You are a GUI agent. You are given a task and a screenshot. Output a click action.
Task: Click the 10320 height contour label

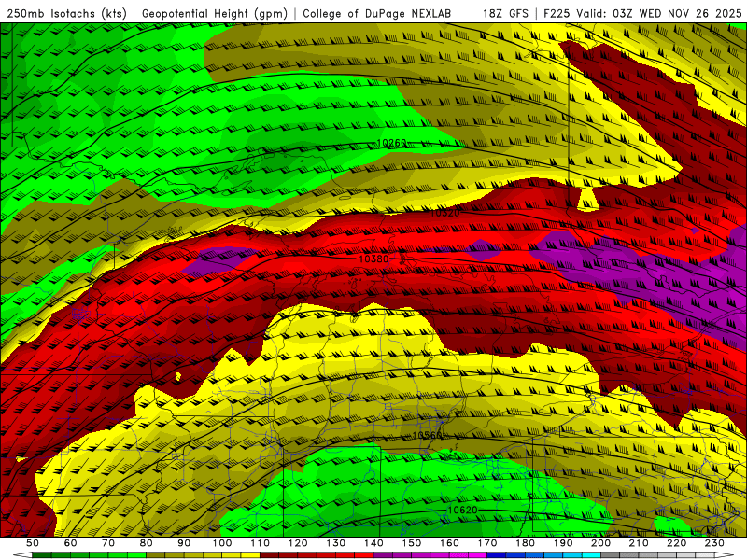click(x=445, y=213)
